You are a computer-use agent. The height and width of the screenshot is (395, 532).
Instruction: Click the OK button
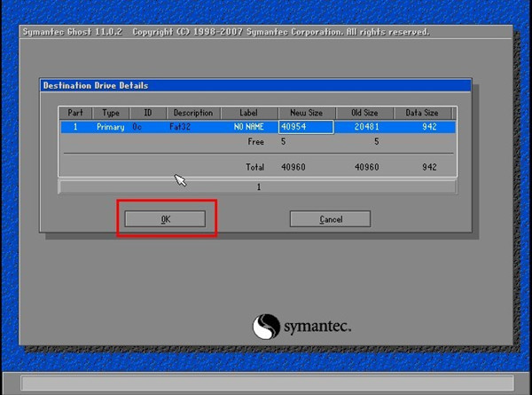tap(165, 218)
